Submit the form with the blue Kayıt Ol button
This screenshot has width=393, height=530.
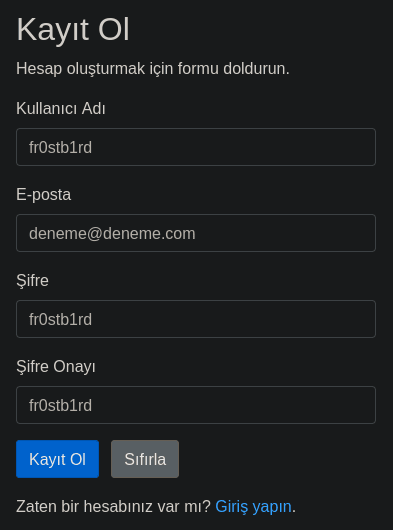[x=57, y=459]
